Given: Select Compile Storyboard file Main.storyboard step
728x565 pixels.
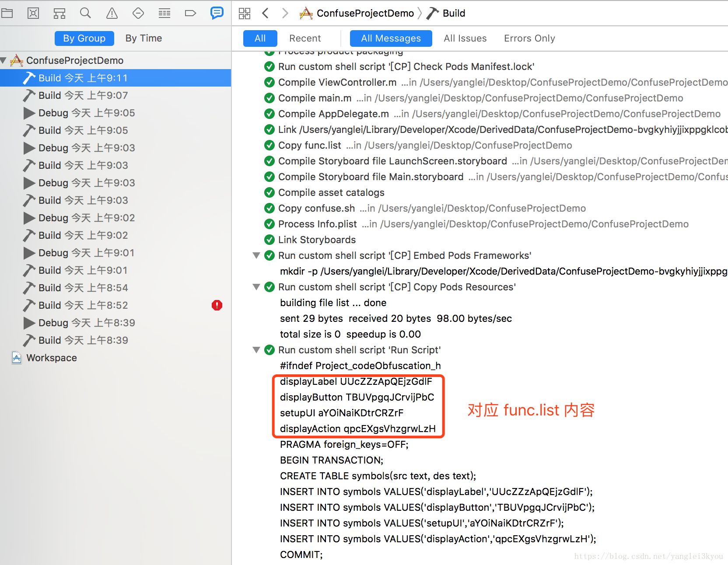Looking at the screenshot, I should point(480,177).
